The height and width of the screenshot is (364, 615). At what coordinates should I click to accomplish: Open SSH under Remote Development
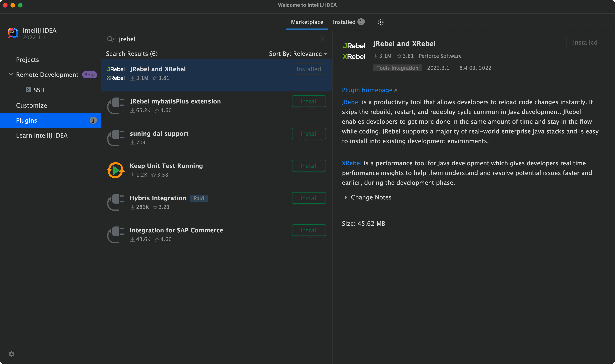[39, 90]
